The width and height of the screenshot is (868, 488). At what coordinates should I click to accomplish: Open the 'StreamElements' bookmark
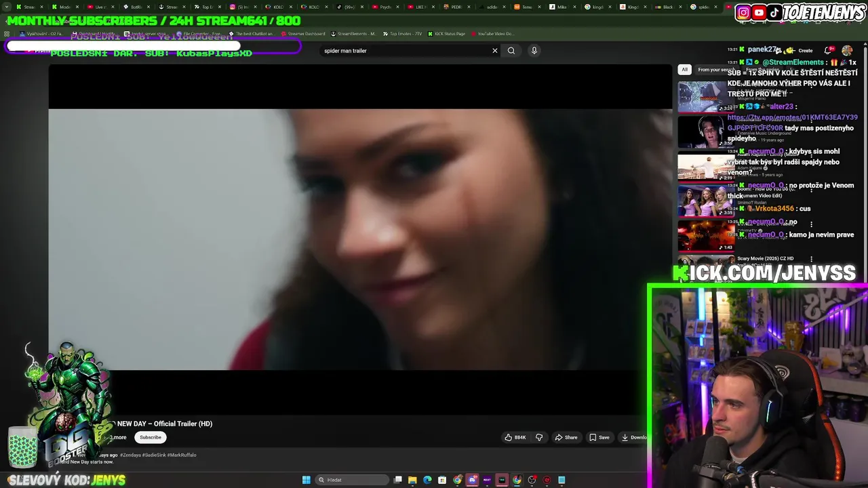[353, 34]
